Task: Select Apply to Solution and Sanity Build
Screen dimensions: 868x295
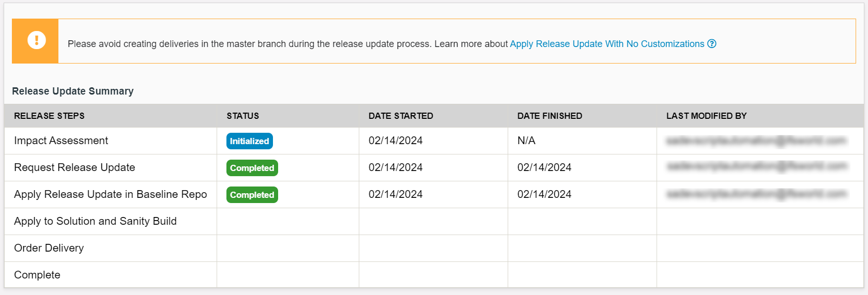Action: click(95, 221)
